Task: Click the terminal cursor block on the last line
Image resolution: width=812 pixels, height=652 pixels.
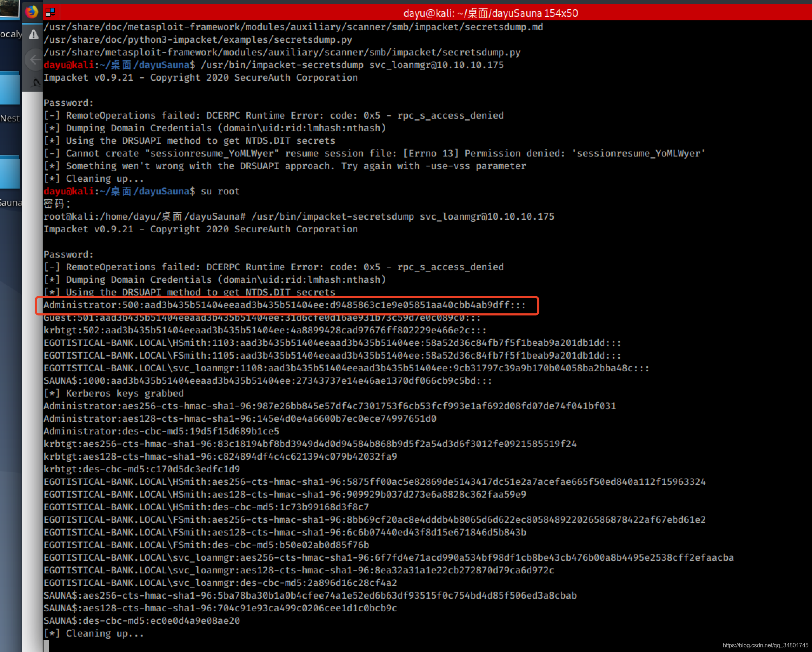Action: (46, 646)
